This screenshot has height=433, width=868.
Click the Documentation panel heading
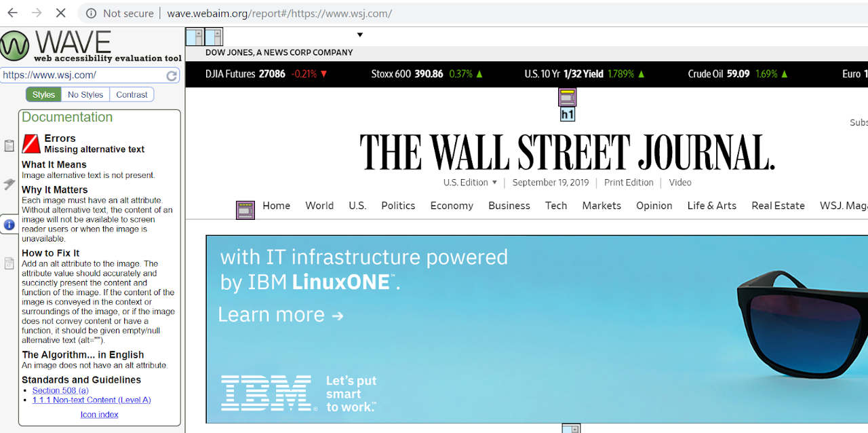[x=67, y=117]
